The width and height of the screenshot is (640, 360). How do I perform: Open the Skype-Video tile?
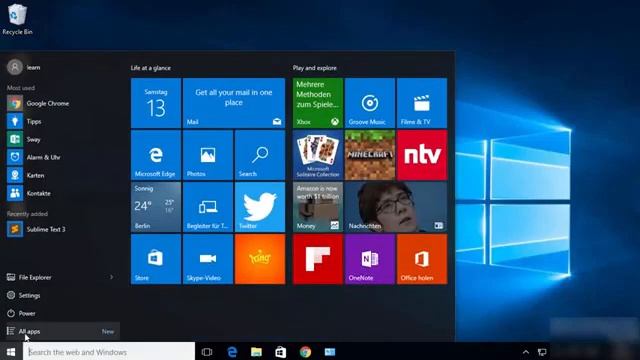pos(208,259)
